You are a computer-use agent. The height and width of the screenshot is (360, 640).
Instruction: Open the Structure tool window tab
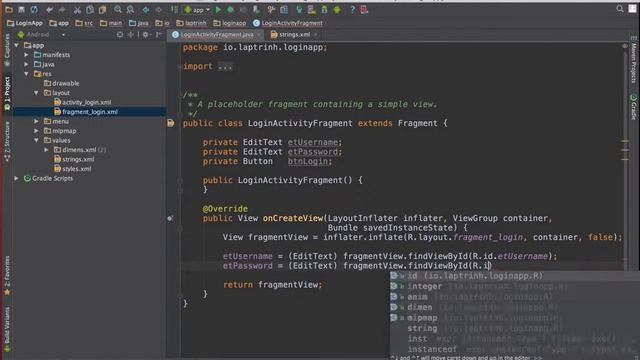pyautogui.click(x=7, y=141)
